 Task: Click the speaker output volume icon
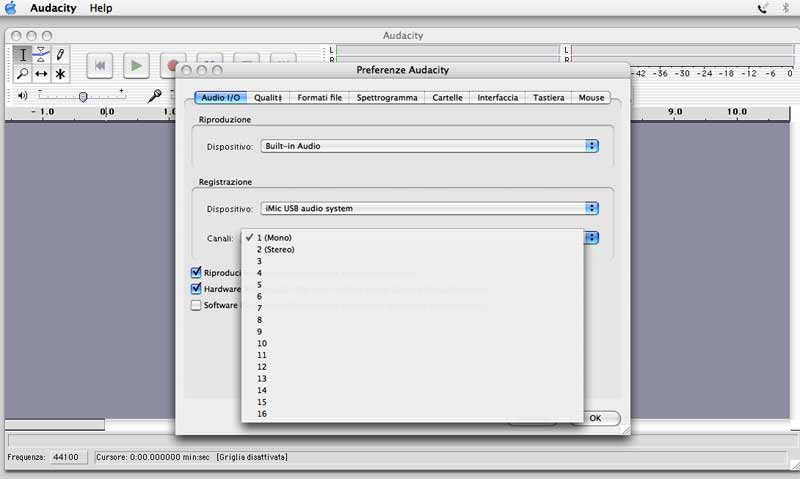click(22, 95)
